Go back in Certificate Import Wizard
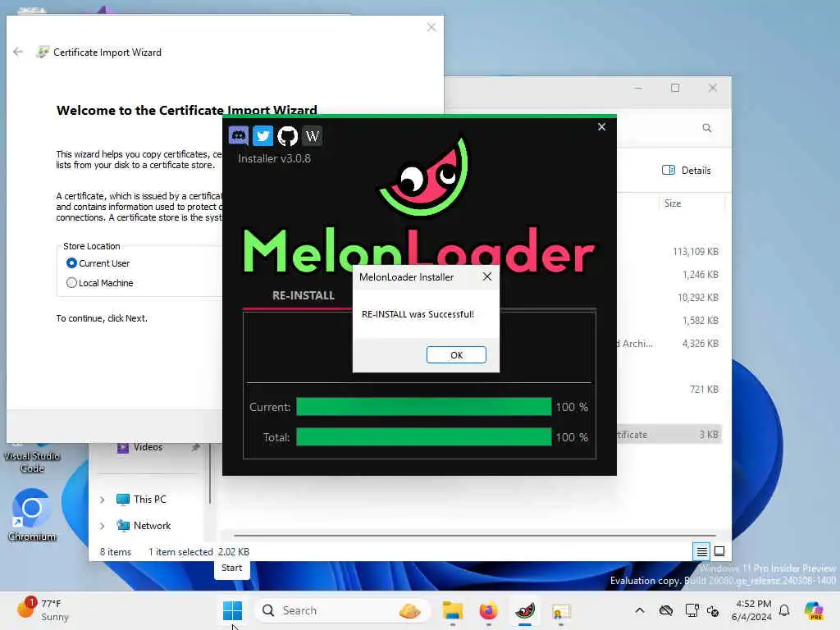 click(x=18, y=52)
